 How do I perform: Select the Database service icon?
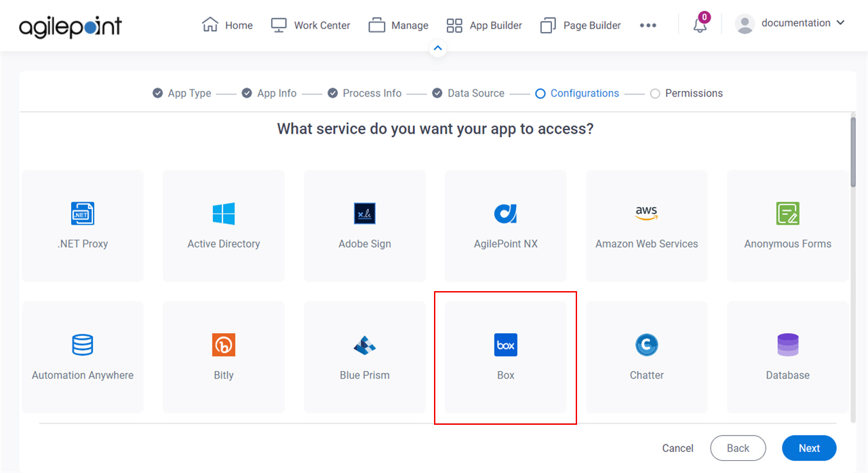pyautogui.click(x=788, y=345)
